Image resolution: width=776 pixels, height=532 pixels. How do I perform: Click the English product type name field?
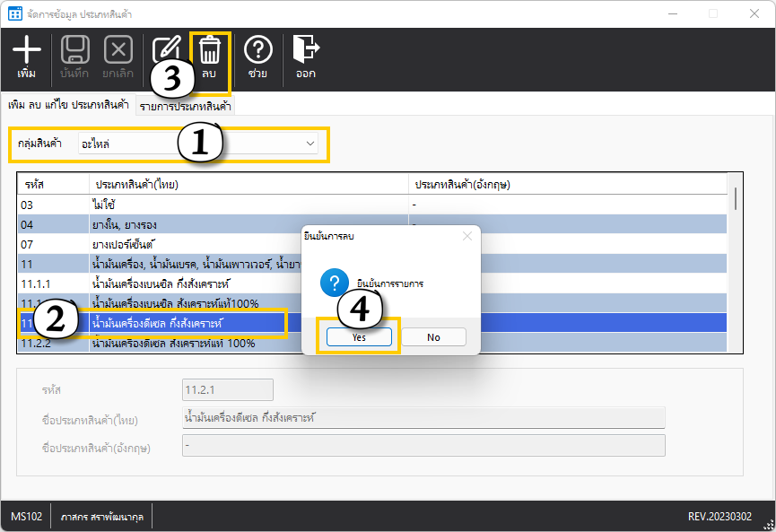click(x=423, y=447)
